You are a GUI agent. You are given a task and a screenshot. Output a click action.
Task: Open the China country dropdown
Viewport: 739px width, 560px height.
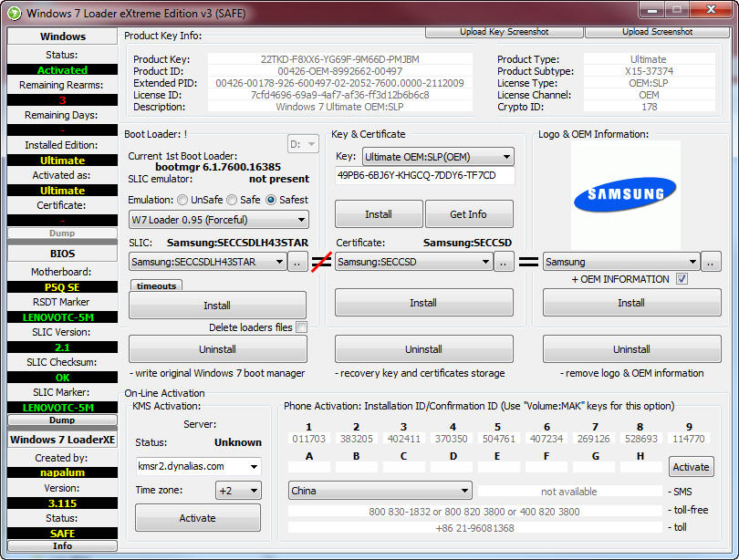(x=380, y=491)
